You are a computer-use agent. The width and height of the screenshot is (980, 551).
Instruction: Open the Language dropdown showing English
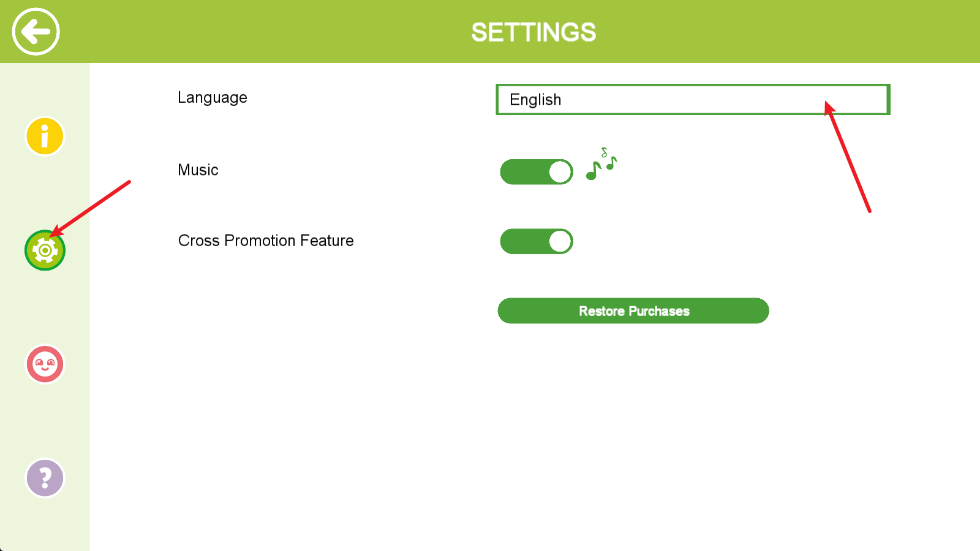coord(692,100)
